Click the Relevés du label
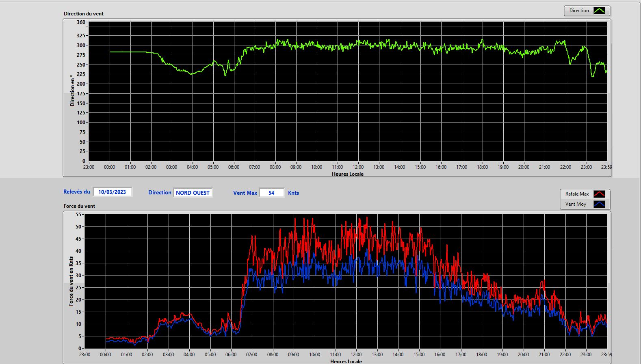The image size is (641, 364). pos(77,192)
